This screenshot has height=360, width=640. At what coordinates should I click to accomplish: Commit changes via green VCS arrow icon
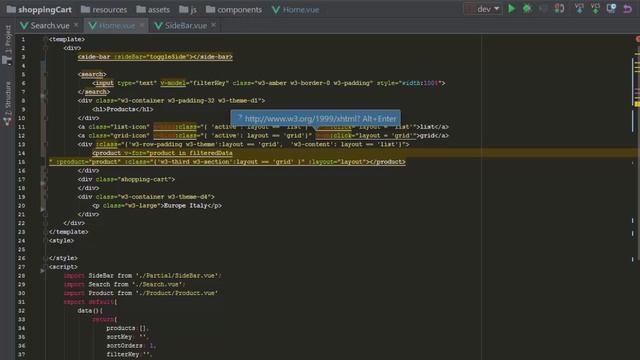click(596, 9)
